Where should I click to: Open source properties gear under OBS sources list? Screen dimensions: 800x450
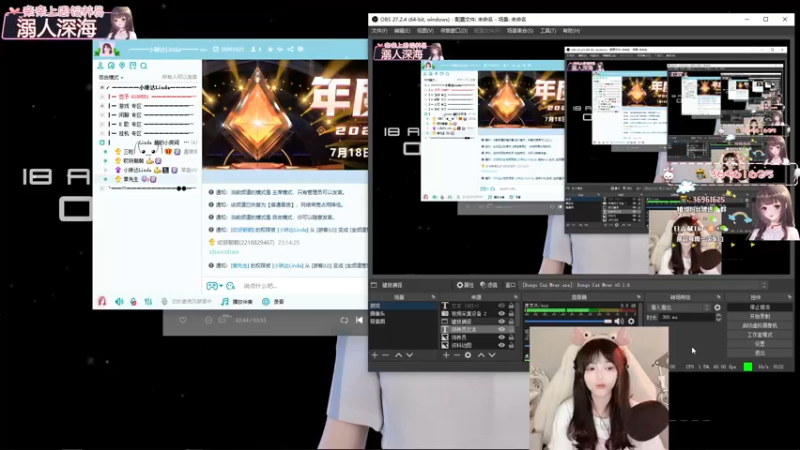(x=468, y=355)
